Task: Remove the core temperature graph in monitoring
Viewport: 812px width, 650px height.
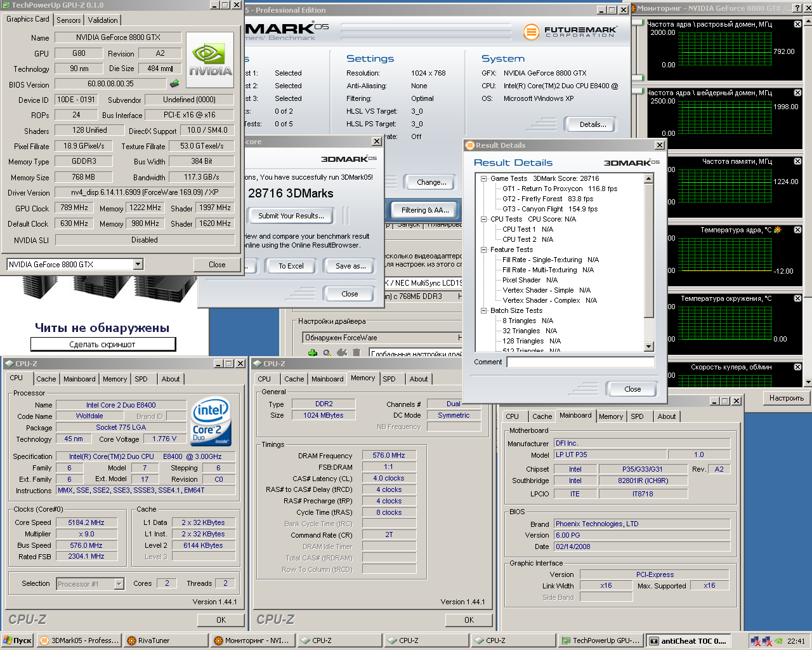Action: tap(797, 230)
